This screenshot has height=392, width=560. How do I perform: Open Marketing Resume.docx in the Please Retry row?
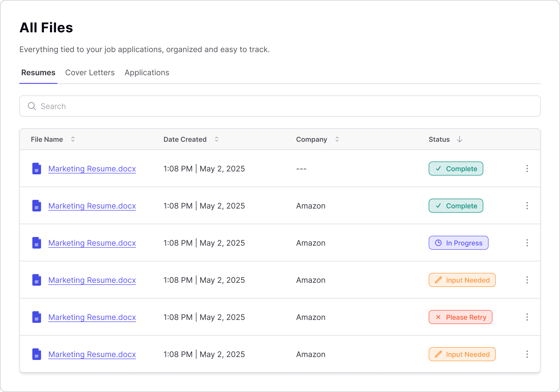pyautogui.click(x=92, y=317)
